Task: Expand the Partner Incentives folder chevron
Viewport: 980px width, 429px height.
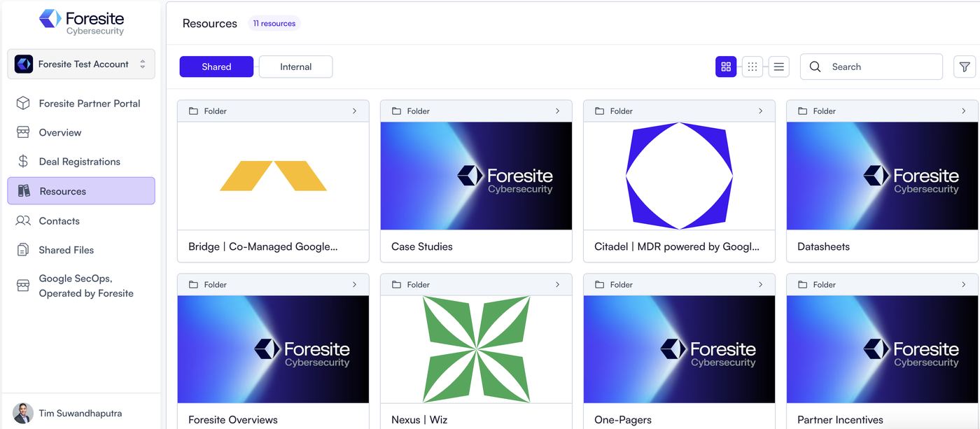Action: point(963,285)
